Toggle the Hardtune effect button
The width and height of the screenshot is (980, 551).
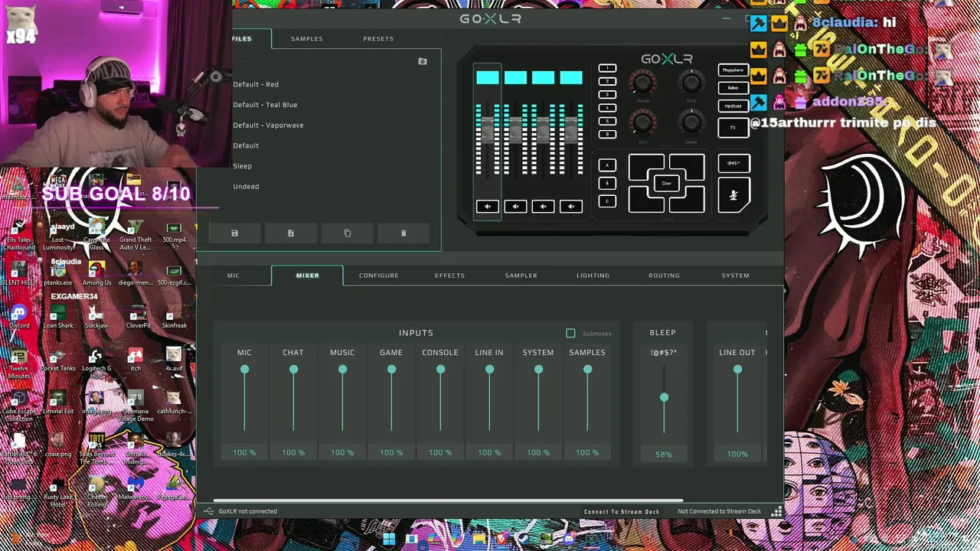(x=733, y=106)
